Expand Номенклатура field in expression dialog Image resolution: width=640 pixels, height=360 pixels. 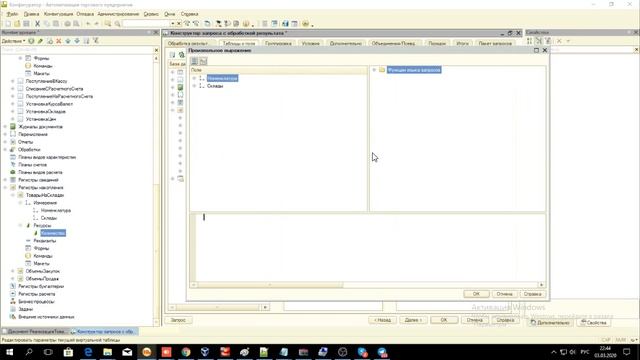[194, 78]
